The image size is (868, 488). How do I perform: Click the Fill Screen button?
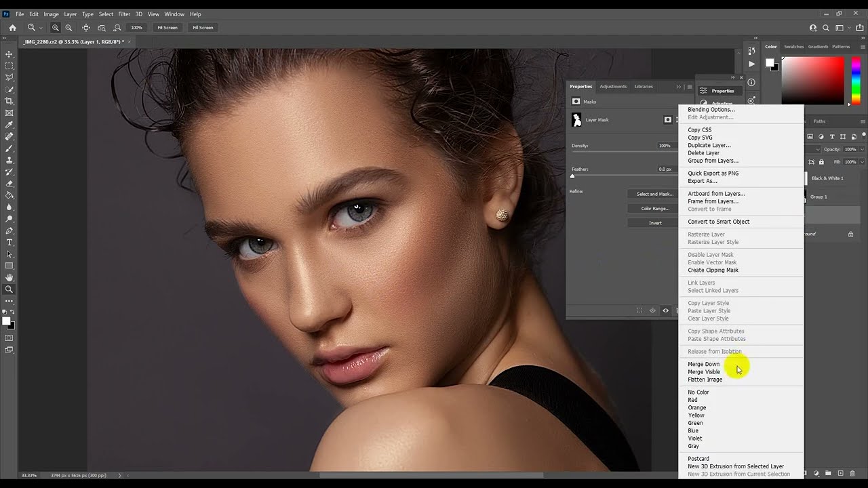203,28
